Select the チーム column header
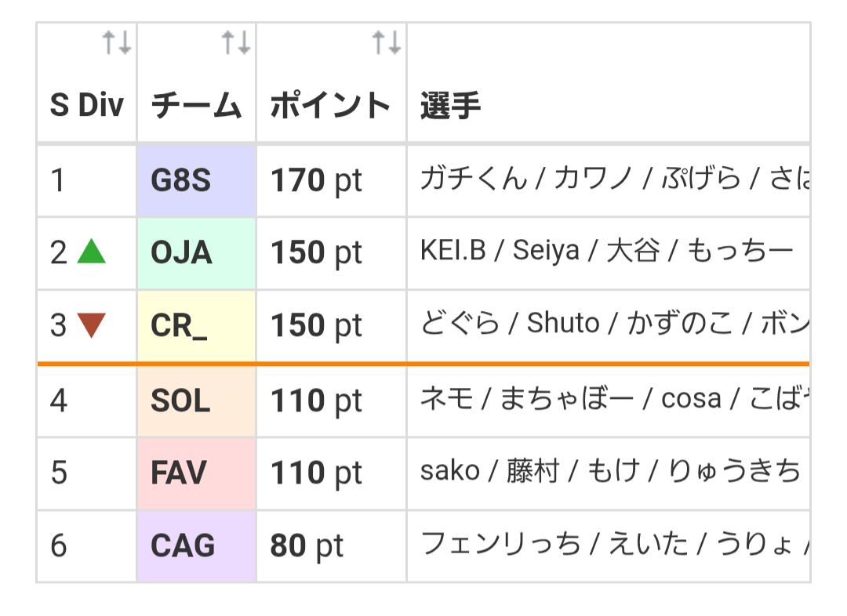 pos(196,105)
